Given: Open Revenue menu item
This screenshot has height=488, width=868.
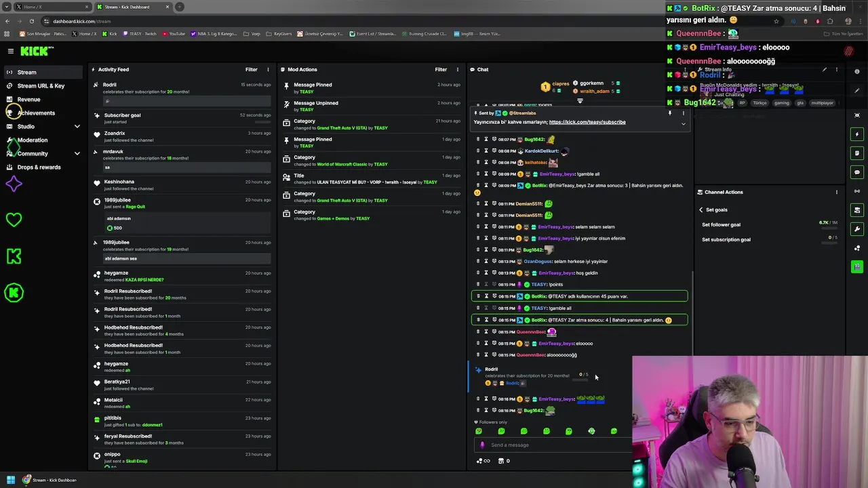Looking at the screenshot, I should (28, 100).
